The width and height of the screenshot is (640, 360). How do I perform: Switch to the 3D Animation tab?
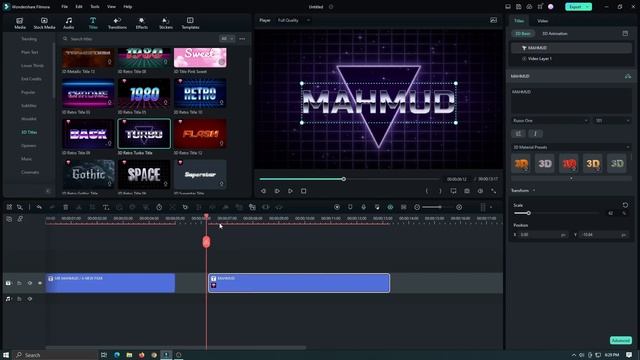point(554,33)
